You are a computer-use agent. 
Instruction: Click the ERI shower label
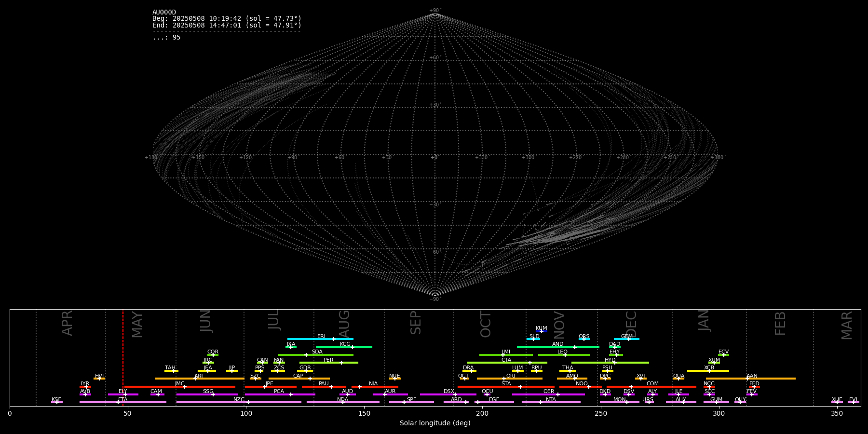322,337
